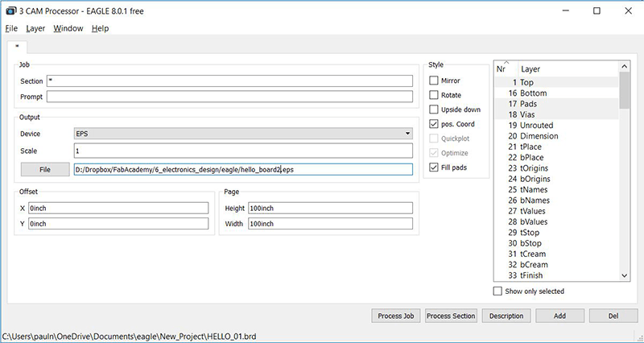Enable the Upside down checkbox
The height and width of the screenshot is (343, 644).
pyautogui.click(x=434, y=110)
